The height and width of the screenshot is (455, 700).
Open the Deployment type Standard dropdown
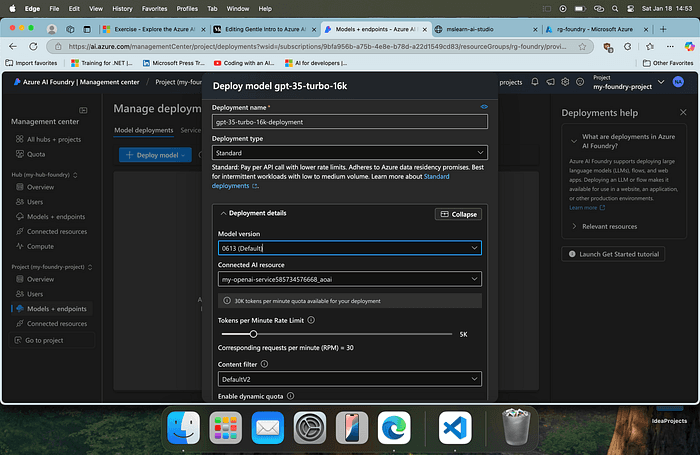click(350, 153)
